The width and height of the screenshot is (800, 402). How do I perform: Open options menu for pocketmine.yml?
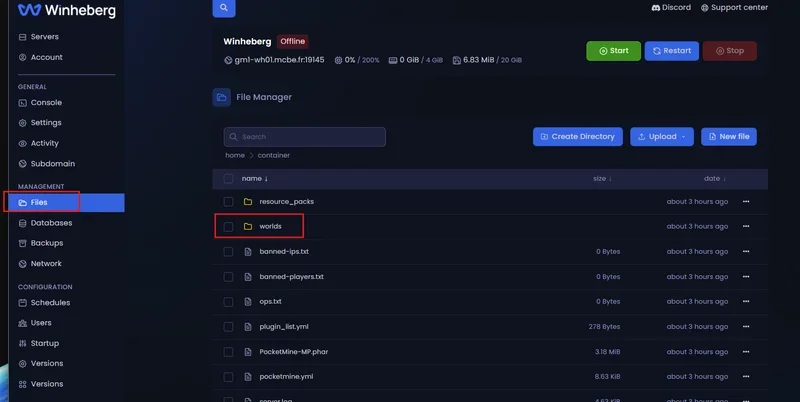[x=746, y=376]
